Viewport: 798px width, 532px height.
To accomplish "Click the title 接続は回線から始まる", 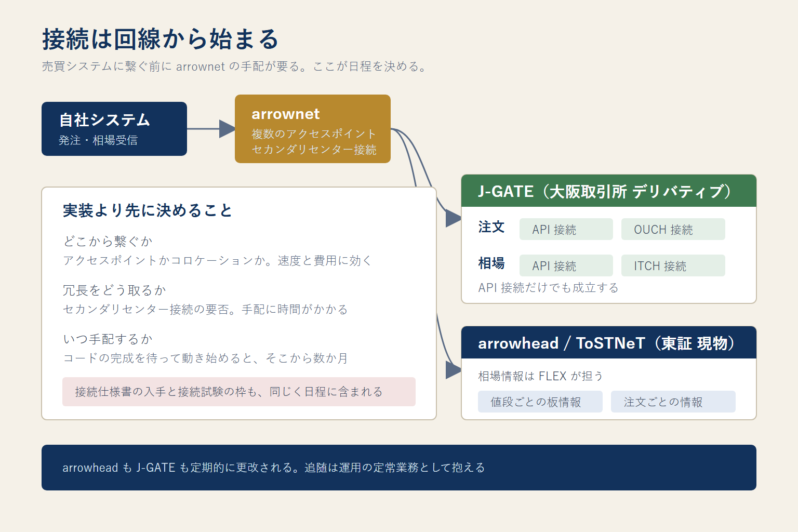I will pos(161,39).
